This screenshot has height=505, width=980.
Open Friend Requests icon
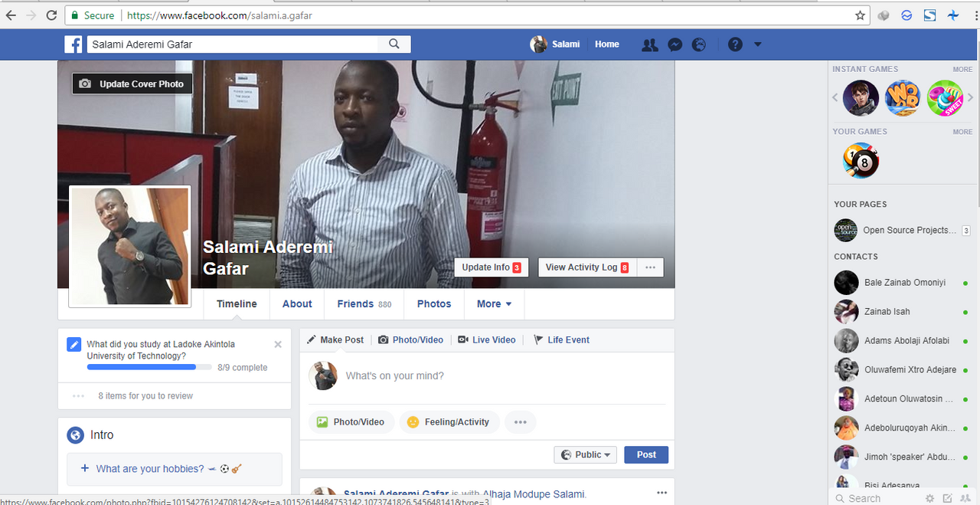pyautogui.click(x=650, y=44)
